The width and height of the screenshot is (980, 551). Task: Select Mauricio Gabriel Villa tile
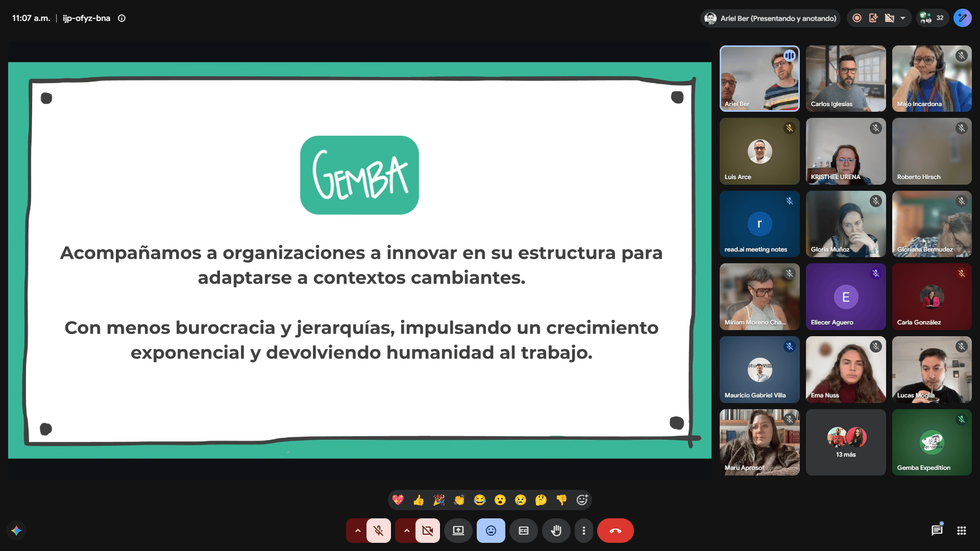tap(759, 370)
